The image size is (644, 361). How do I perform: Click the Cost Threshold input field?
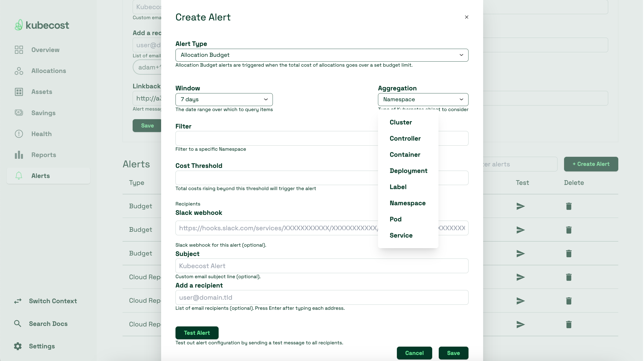pos(321,178)
